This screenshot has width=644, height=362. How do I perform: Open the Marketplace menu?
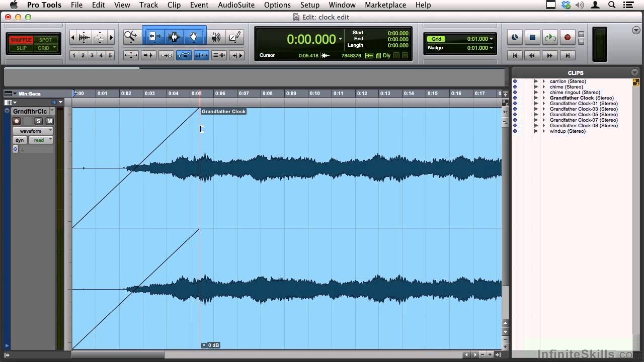(x=385, y=5)
